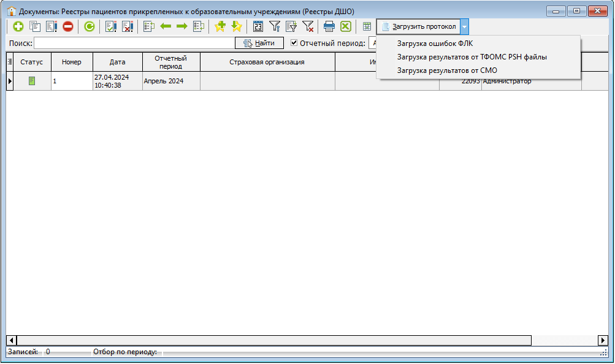Image resolution: width=615 pixels, height=364 pixels.
Task: Toggle the Отчетный период checkbox
Action: point(294,43)
